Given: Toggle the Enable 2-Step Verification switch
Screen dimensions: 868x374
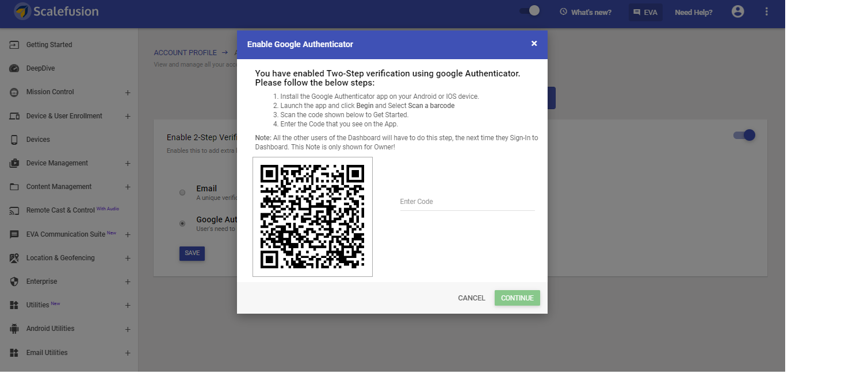Looking at the screenshot, I should point(744,135).
